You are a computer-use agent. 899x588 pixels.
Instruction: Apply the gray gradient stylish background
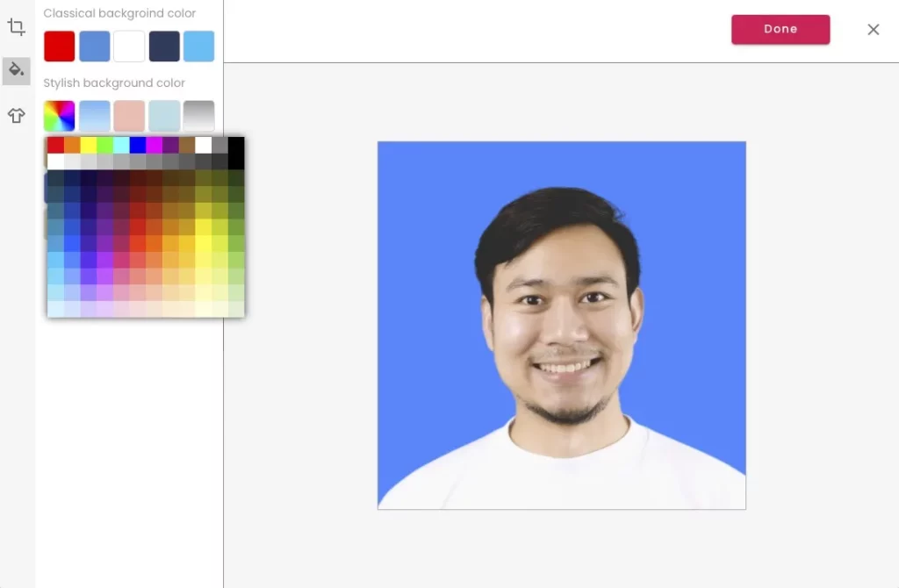coord(199,116)
